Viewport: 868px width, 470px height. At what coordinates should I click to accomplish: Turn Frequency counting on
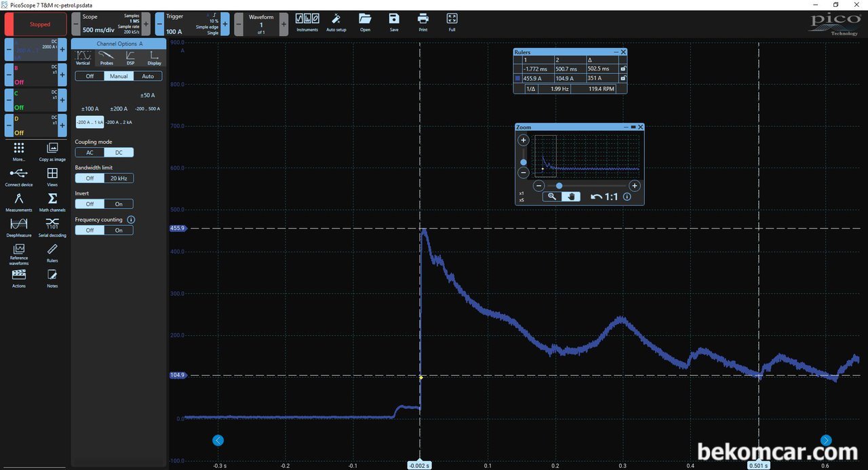[119, 231]
